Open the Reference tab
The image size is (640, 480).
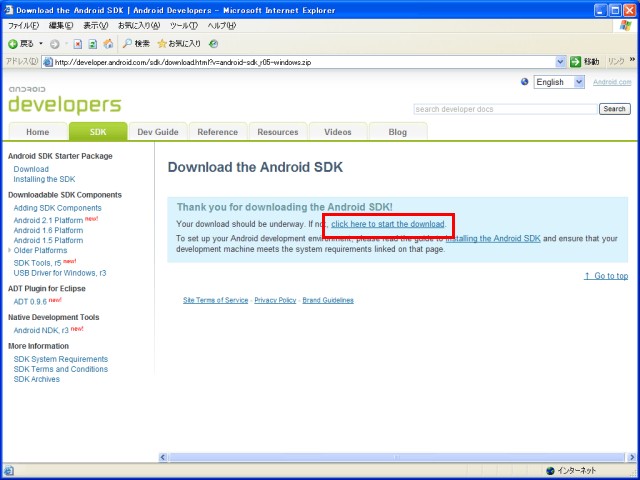tap(218, 132)
